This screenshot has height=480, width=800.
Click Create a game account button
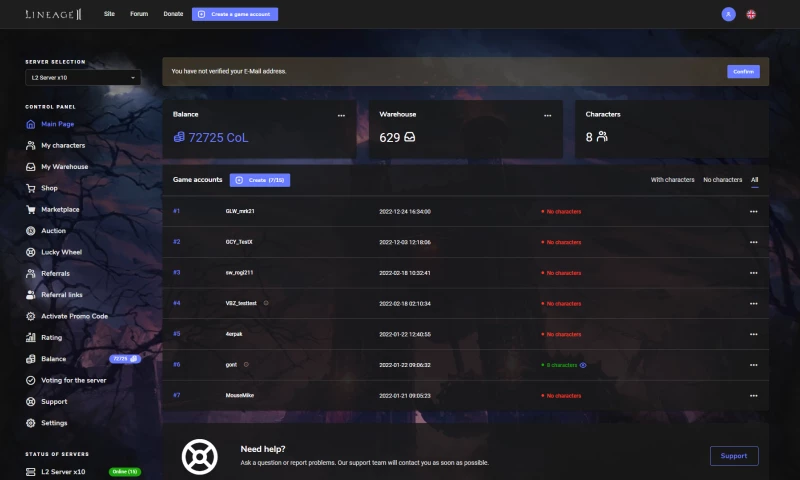(x=235, y=14)
